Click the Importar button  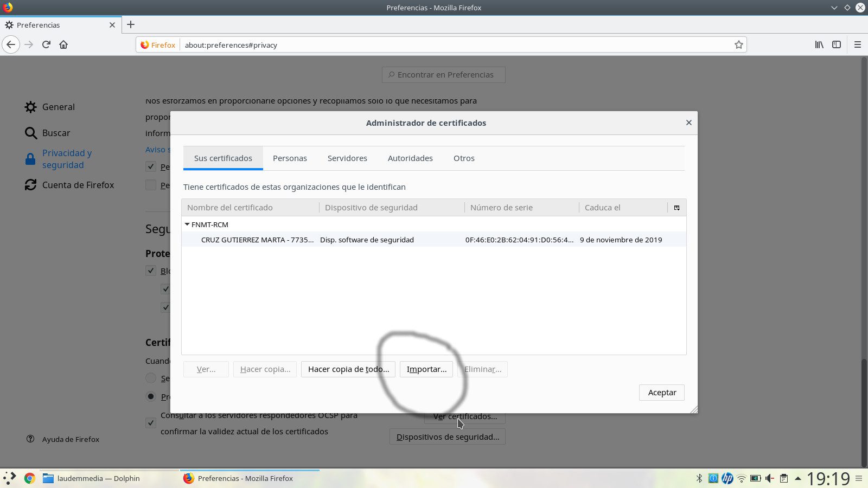(426, 369)
